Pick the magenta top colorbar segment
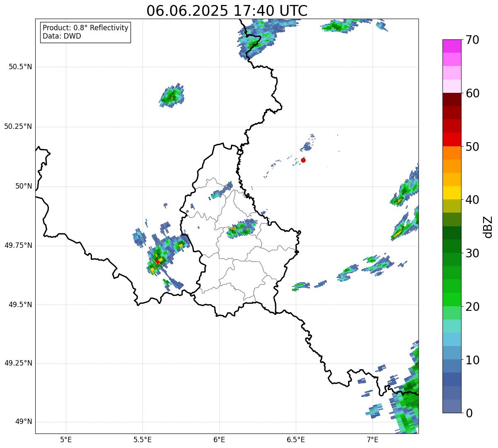This screenshot has height=448, width=498. [x=452, y=46]
